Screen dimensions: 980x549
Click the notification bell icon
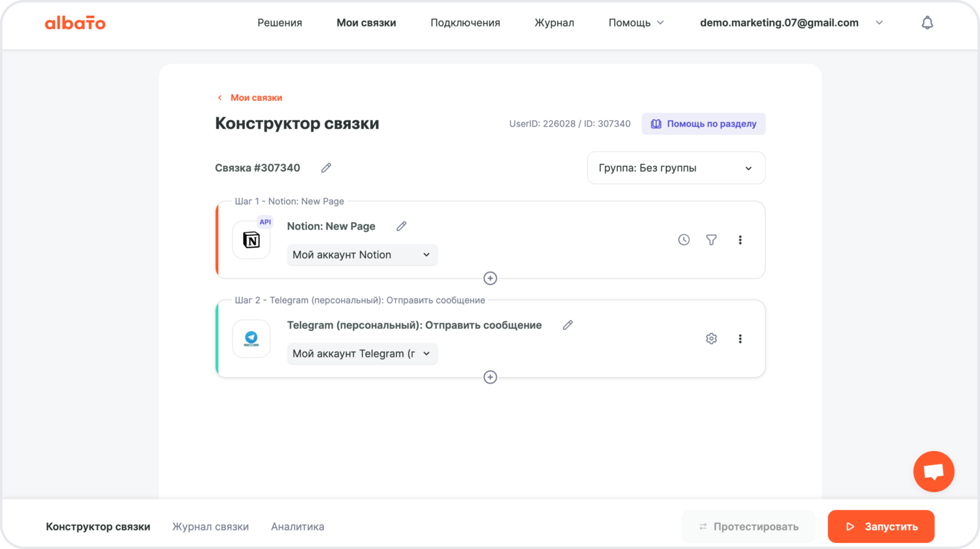click(927, 23)
